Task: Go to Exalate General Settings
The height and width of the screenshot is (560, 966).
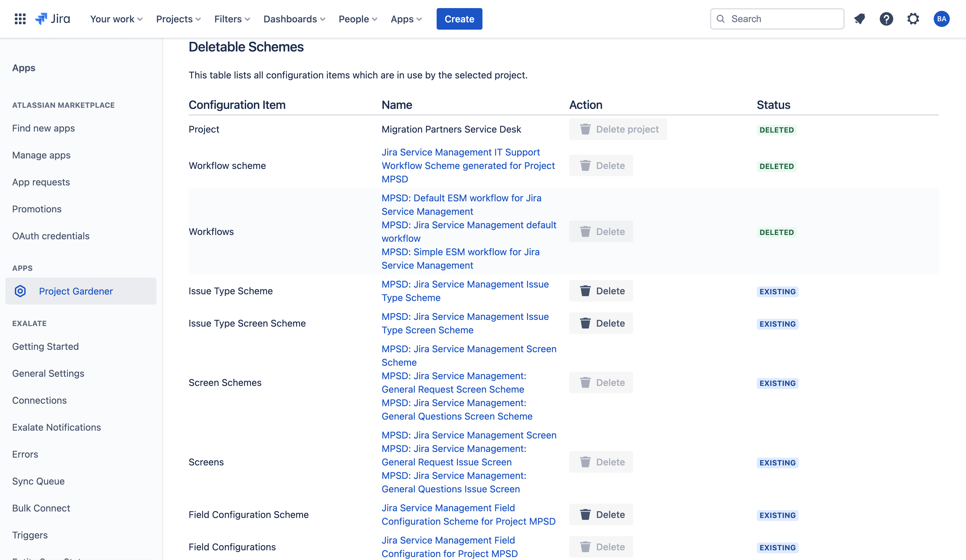Action: [x=48, y=373]
